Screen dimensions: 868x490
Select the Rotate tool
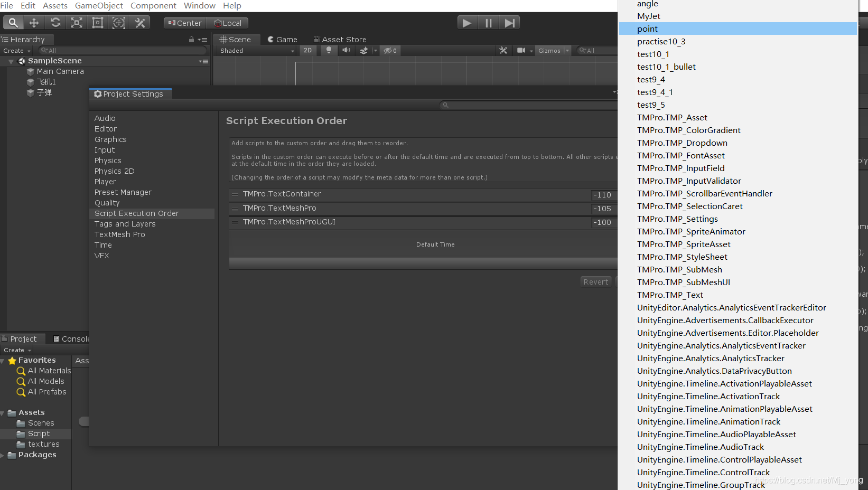point(55,23)
